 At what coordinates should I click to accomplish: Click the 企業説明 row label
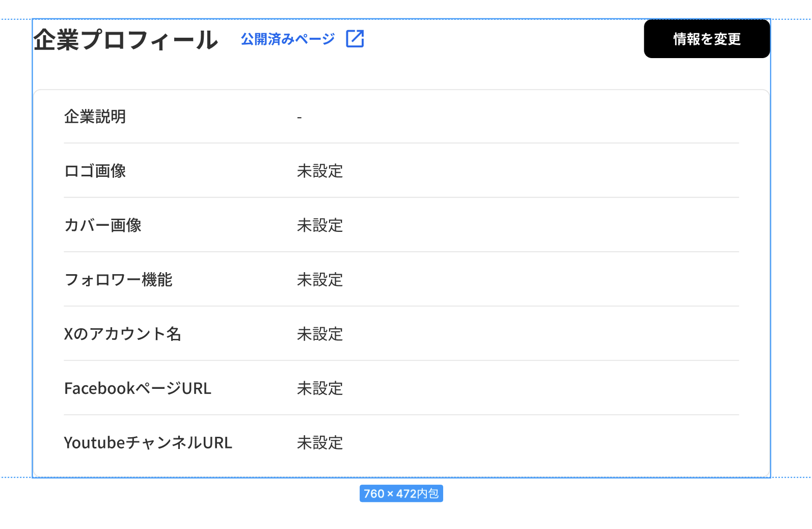(x=95, y=117)
